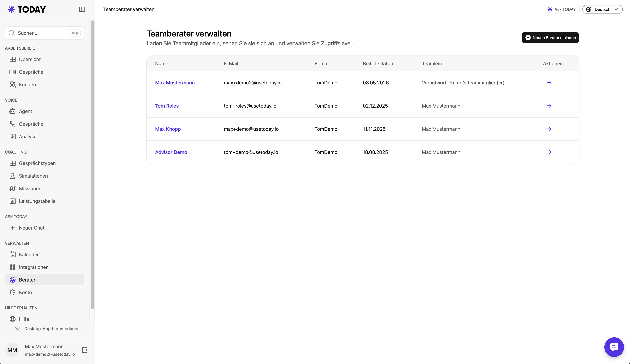The width and height of the screenshot is (630, 364).
Task: Open Übersicht in the sidebar
Action: [44, 59]
